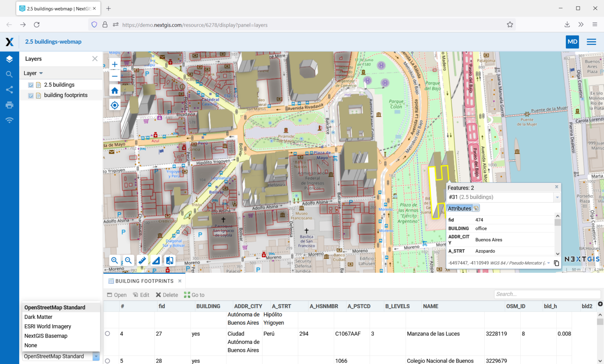Select the radio button for row 4

point(107,334)
